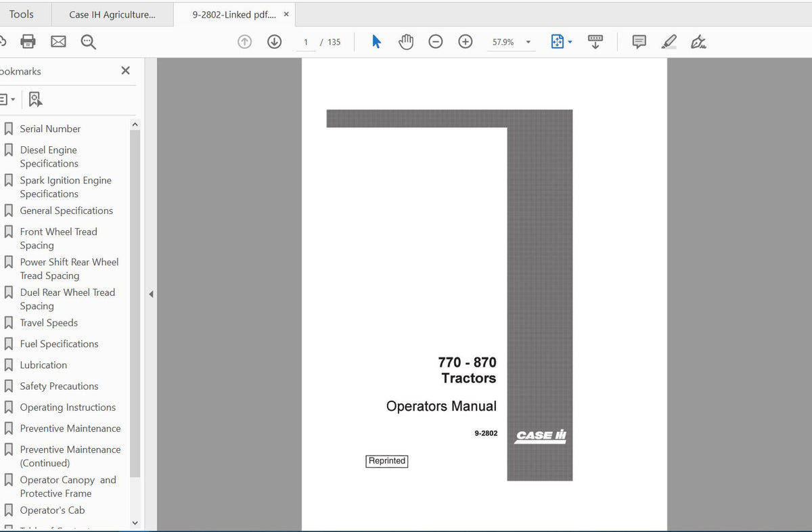Go to next page arrow
Screen dimensions: 812x532
[274, 42]
